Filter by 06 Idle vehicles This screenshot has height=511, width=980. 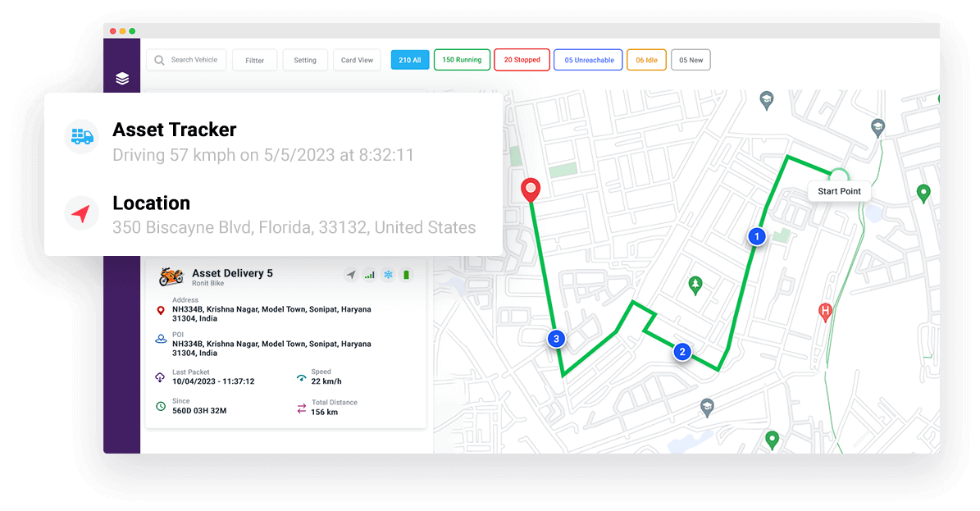(x=646, y=60)
